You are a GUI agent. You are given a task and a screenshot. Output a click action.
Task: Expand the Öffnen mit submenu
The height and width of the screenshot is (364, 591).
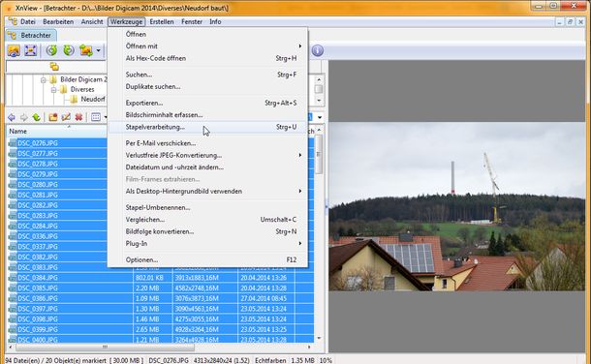[x=300, y=45]
